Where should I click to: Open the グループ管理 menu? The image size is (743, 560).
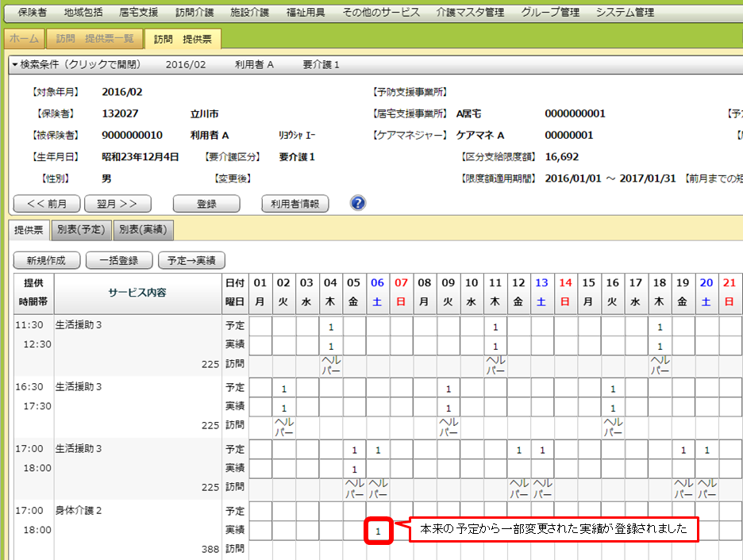tap(549, 12)
